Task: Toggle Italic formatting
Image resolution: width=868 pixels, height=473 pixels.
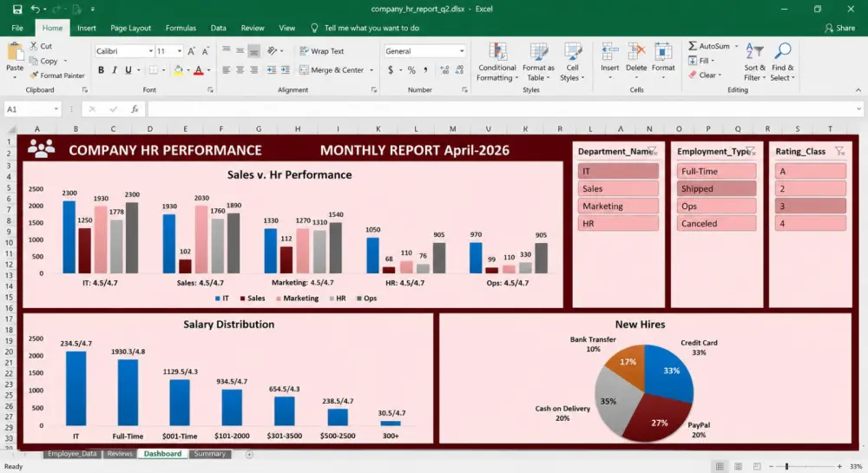Action: coord(115,69)
